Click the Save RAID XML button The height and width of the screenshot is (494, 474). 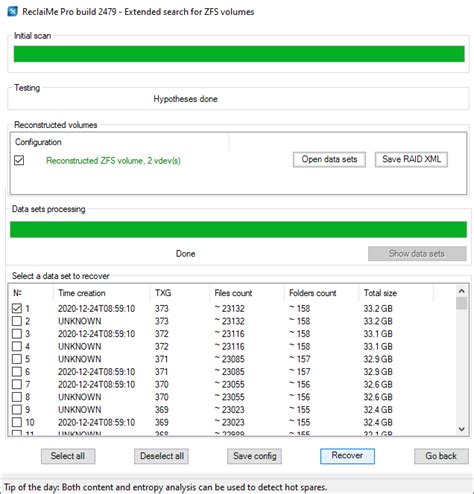(x=411, y=160)
